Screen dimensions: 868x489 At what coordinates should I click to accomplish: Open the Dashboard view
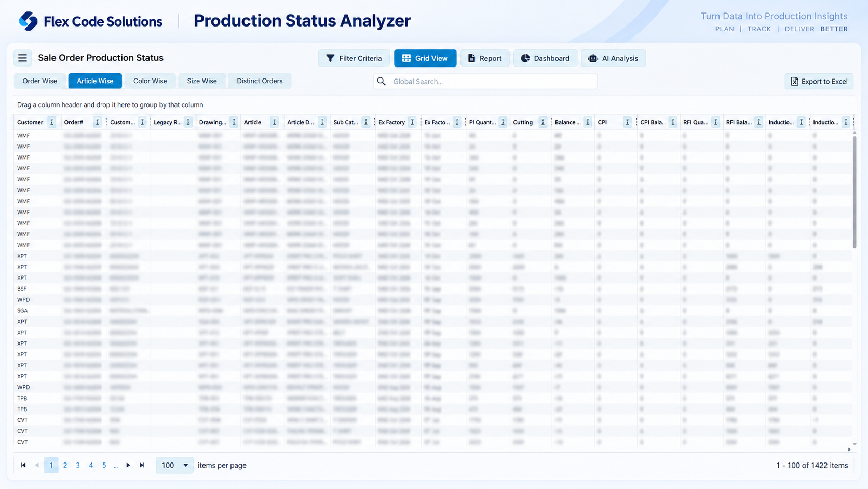tap(545, 58)
